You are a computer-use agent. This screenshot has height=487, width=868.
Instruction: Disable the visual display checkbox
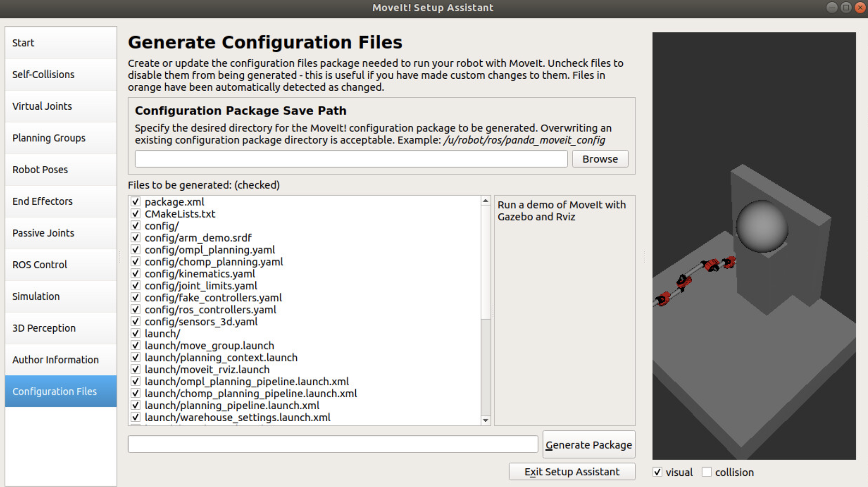point(658,472)
